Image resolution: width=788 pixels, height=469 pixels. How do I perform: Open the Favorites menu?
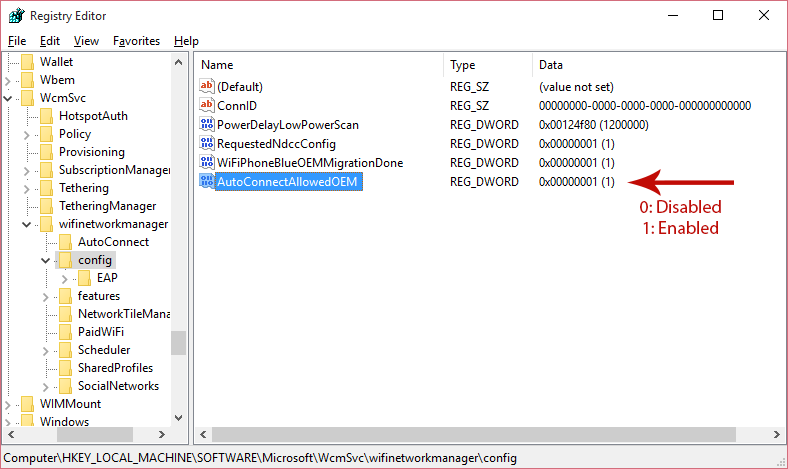[136, 41]
